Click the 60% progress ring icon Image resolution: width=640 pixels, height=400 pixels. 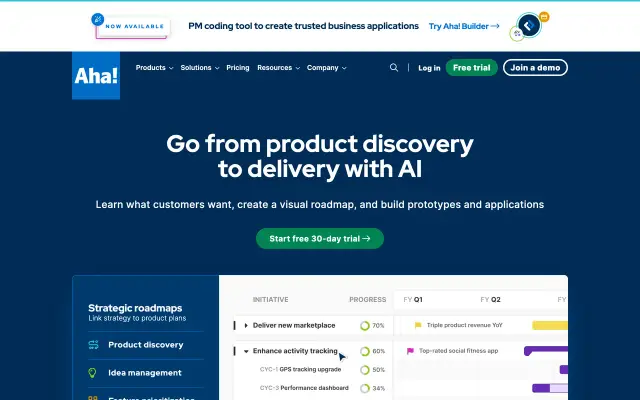(365, 351)
